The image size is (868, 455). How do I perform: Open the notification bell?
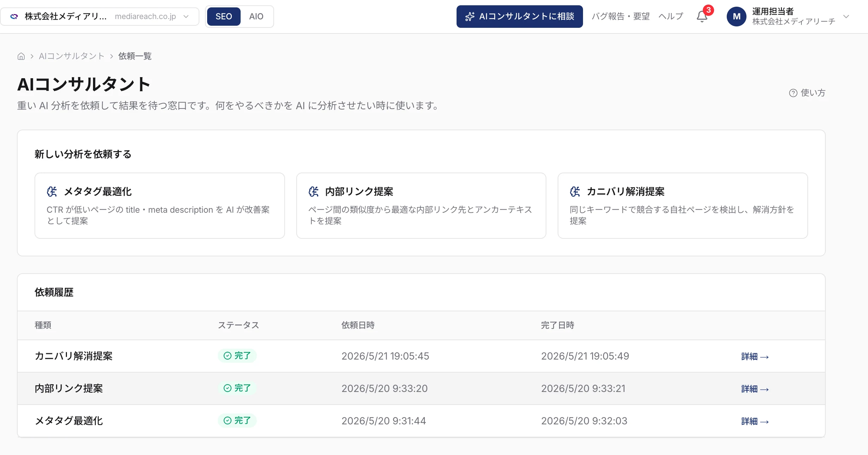[702, 17]
